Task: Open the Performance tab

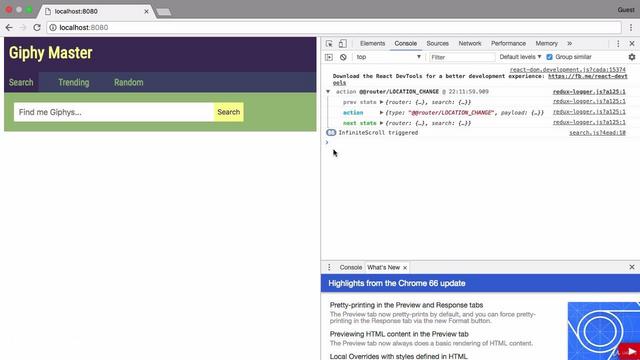Action: pyautogui.click(x=508, y=43)
